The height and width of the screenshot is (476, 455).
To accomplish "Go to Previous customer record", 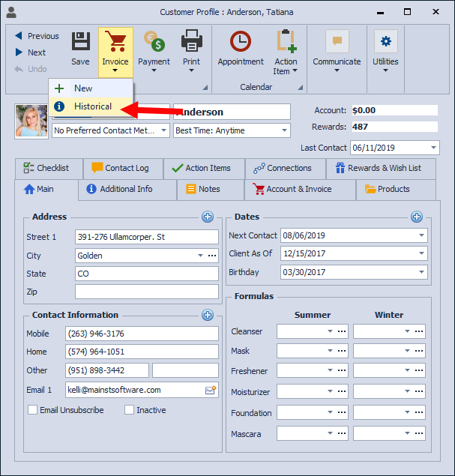I will [37, 36].
